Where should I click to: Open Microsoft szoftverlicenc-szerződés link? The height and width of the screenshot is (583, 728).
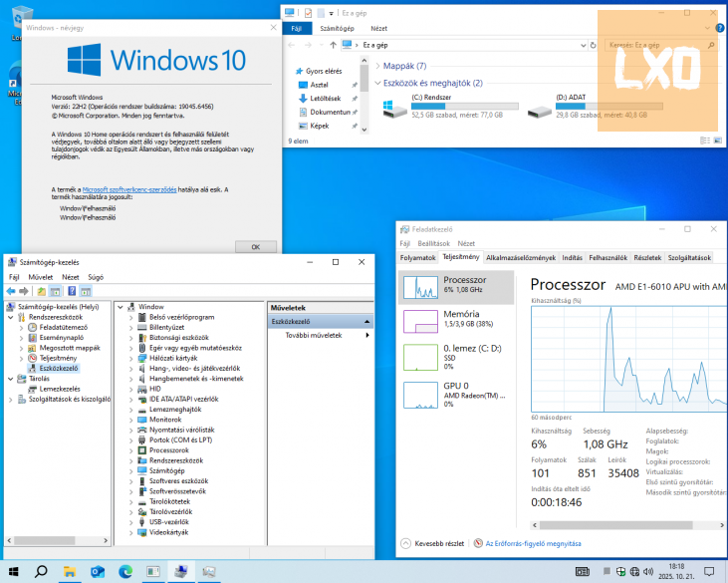coord(129,189)
